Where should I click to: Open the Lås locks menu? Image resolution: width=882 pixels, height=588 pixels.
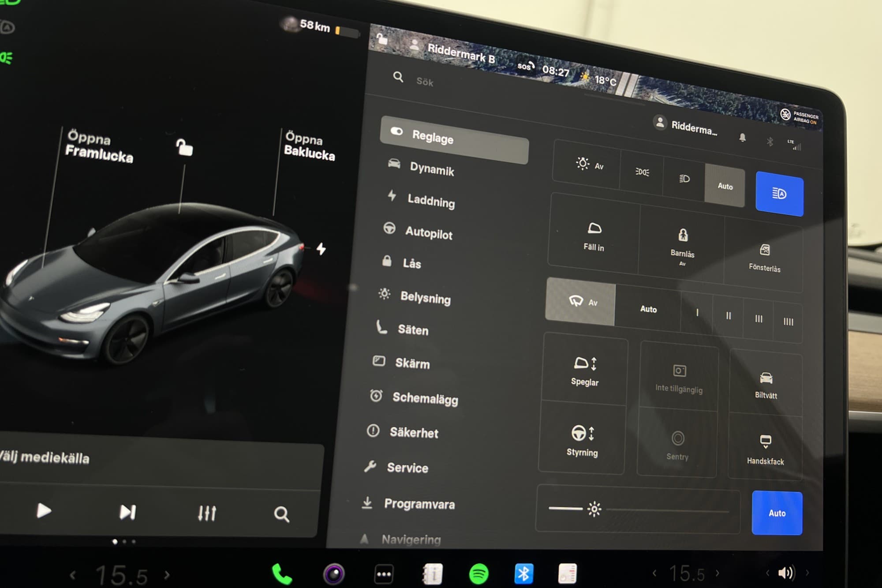tap(401, 263)
